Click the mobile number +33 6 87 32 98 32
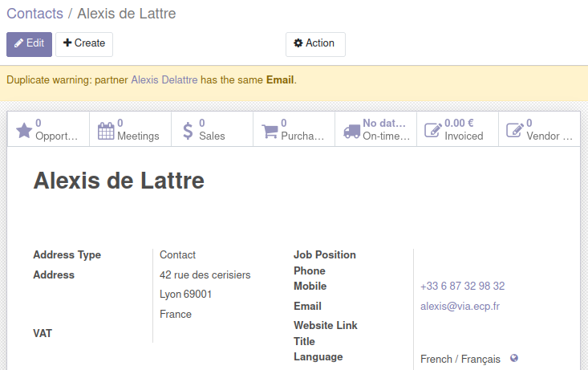The height and width of the screenshot is (370, 588). [x=462, y=286]
